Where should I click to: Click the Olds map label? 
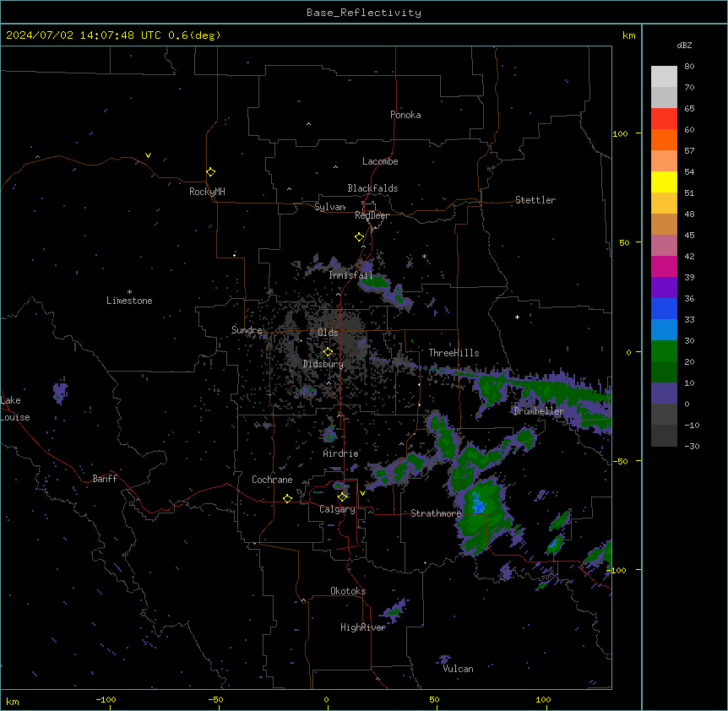click(x=328, y=333)
